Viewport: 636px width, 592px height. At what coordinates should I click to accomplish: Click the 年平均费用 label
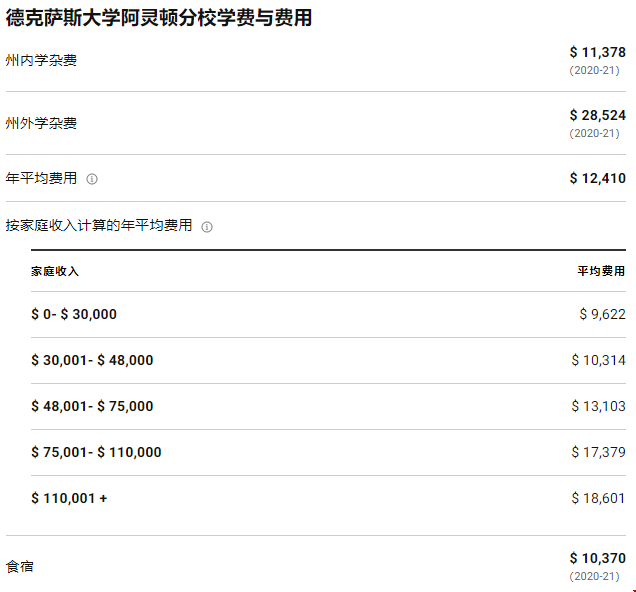41,178
